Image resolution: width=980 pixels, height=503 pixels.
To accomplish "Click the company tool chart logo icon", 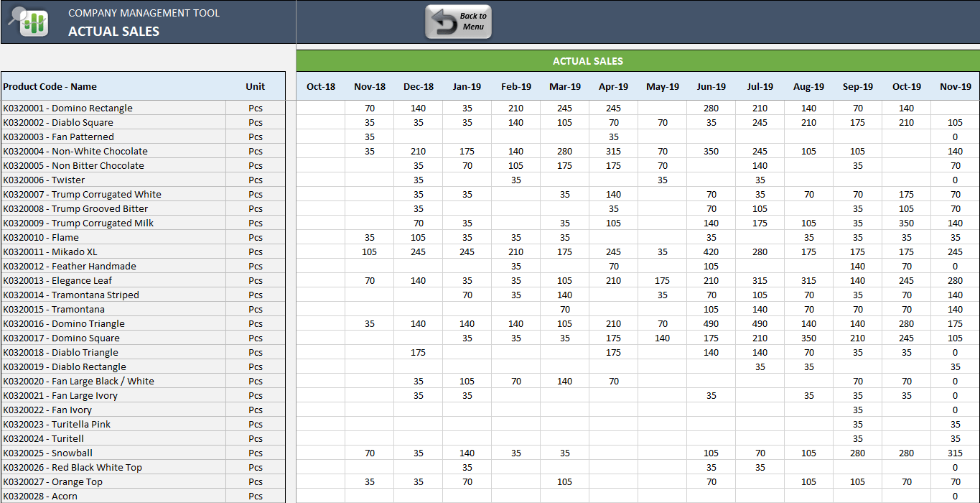I will [29, 21].
